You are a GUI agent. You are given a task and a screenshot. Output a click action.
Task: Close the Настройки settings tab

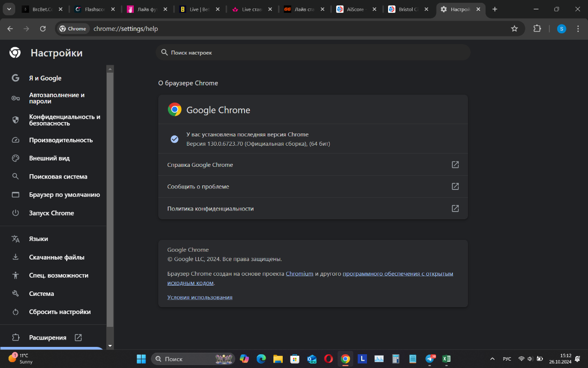(x=479, y=9)
